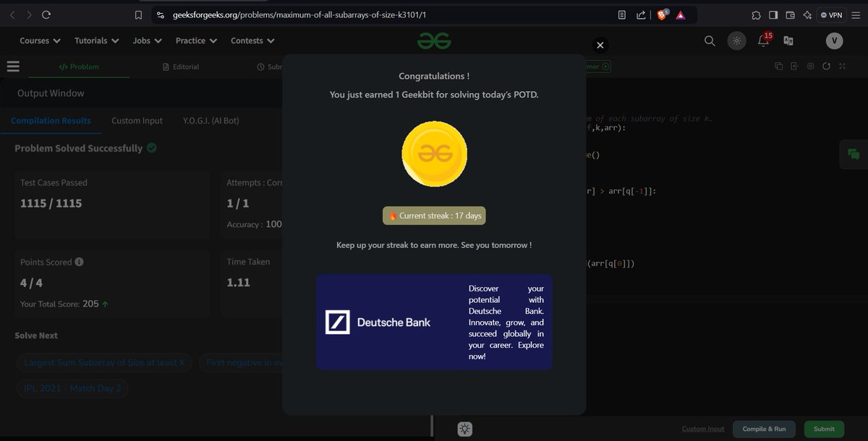868x441 pixels.
Task: Click Problem Solved Successfully heading
Action: pyautogui.click(x=79, y=148)
